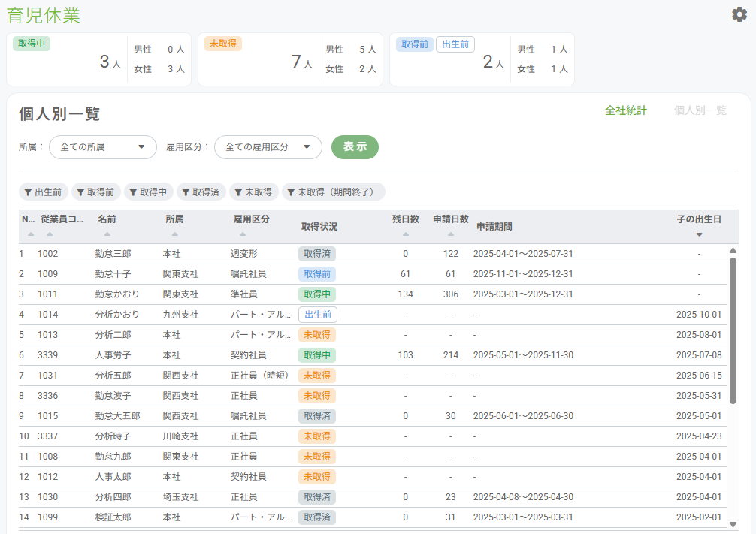Click the scrollbar up arrow
Viewport: 756px width, 534px height.
[733, 251]
